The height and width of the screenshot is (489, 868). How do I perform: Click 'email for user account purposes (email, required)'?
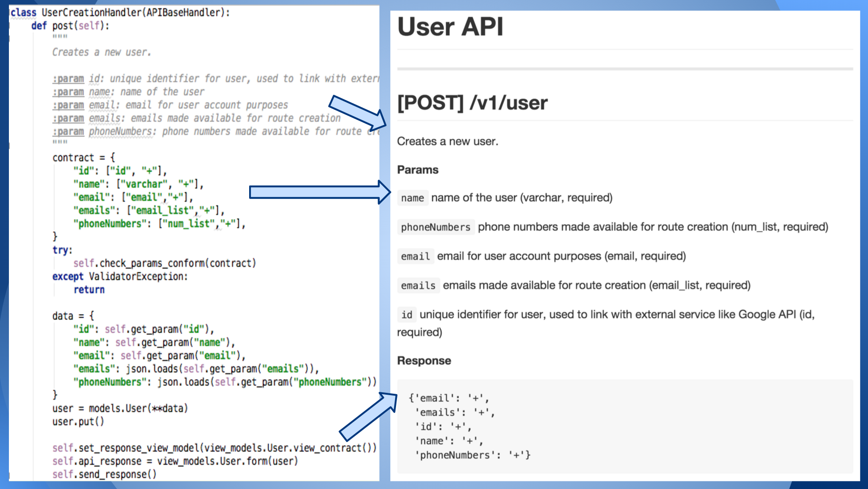click(562, 256)
